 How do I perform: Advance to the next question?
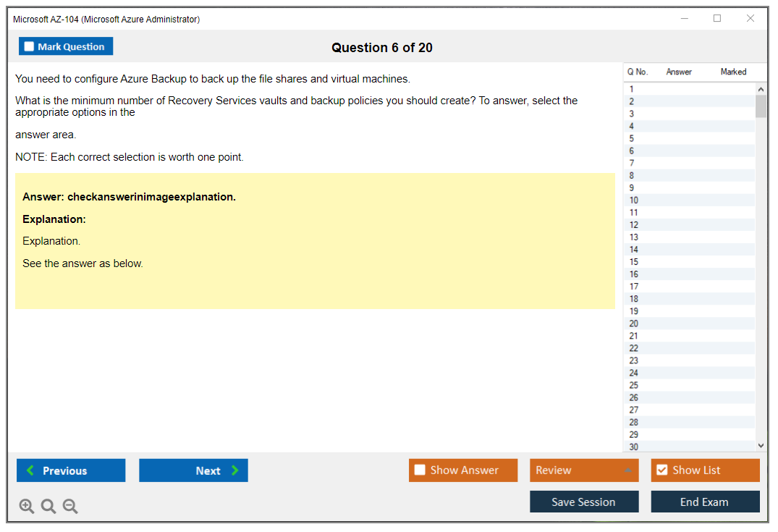[x=193, y=470]
